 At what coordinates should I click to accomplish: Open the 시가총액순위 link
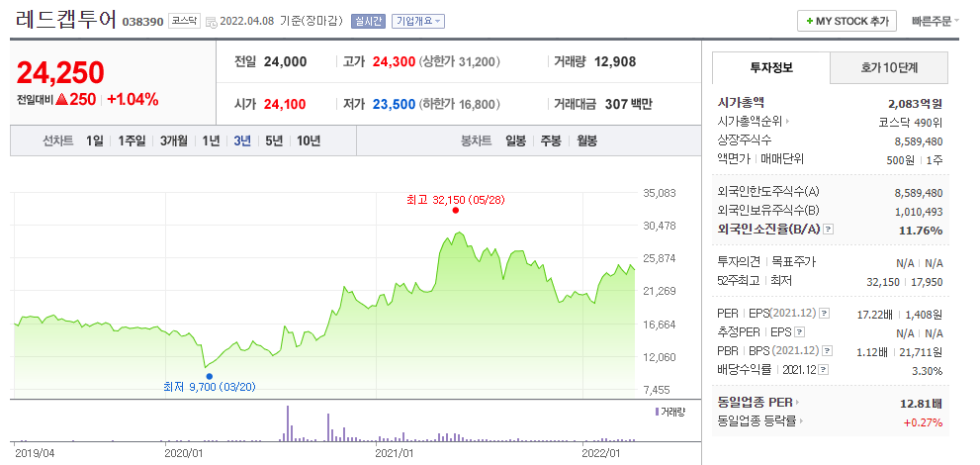pos(754,122)
